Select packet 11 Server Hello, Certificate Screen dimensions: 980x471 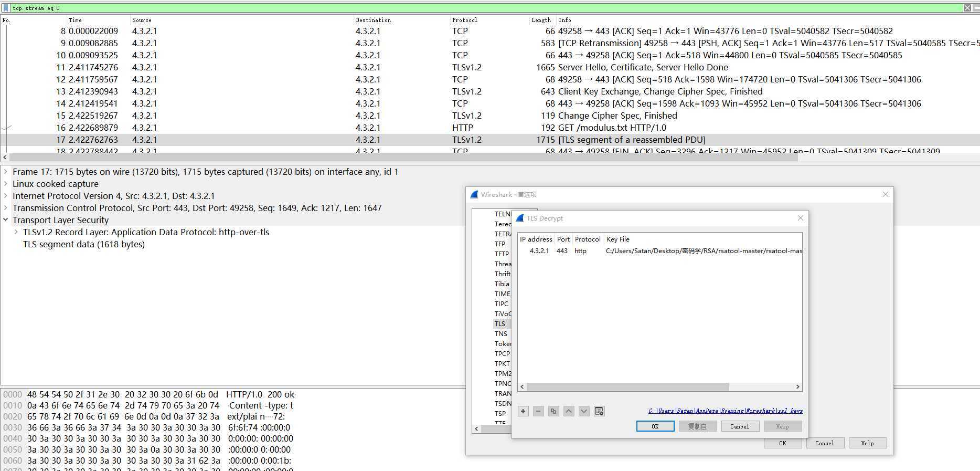coord(490,67)
